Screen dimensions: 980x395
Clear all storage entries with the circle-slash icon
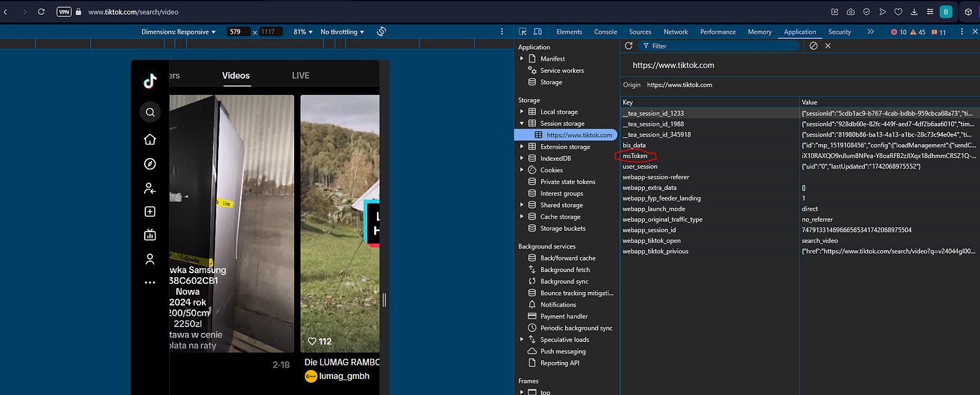tap(813, 46)
